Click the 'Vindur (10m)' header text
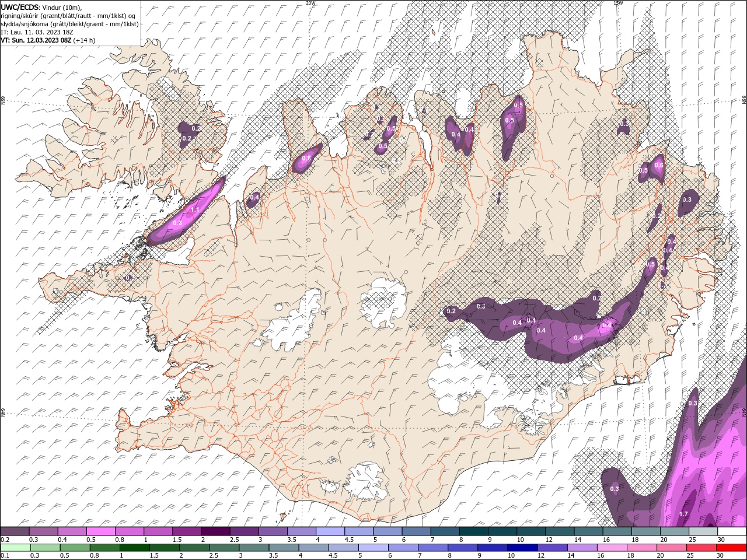Image resolution: width=747 pixels, height=560 pixels. 61,7
